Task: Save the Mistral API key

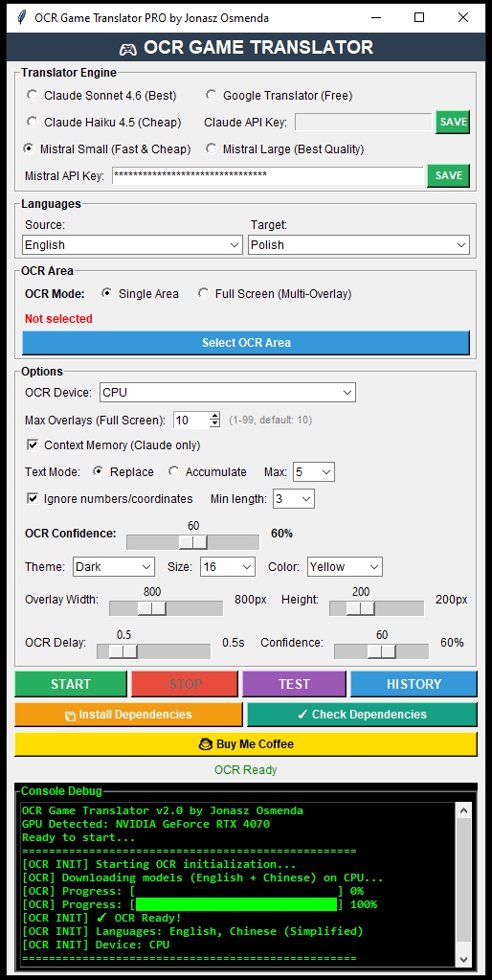Action: (x=448, y=175)
